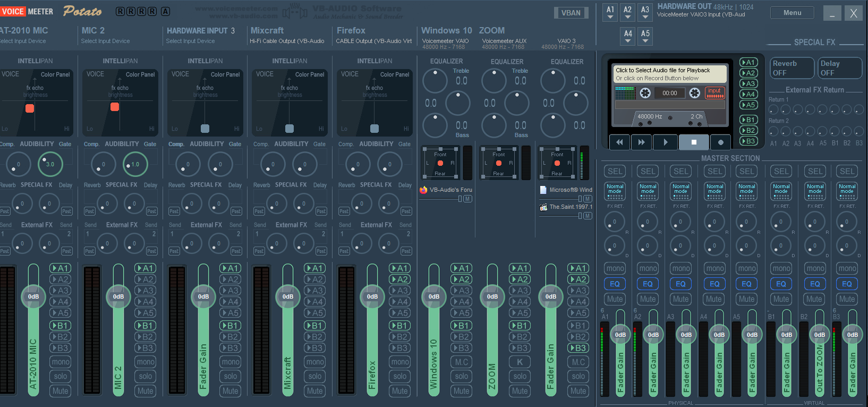Mute Microsoft Wind app with its M button

(588, 199)
